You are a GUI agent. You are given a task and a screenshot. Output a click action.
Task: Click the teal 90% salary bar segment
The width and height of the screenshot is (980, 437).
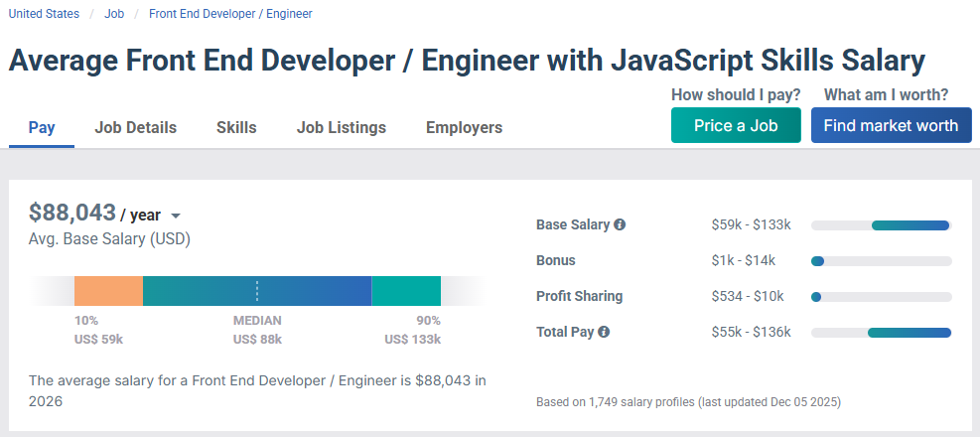click(406, 291)
